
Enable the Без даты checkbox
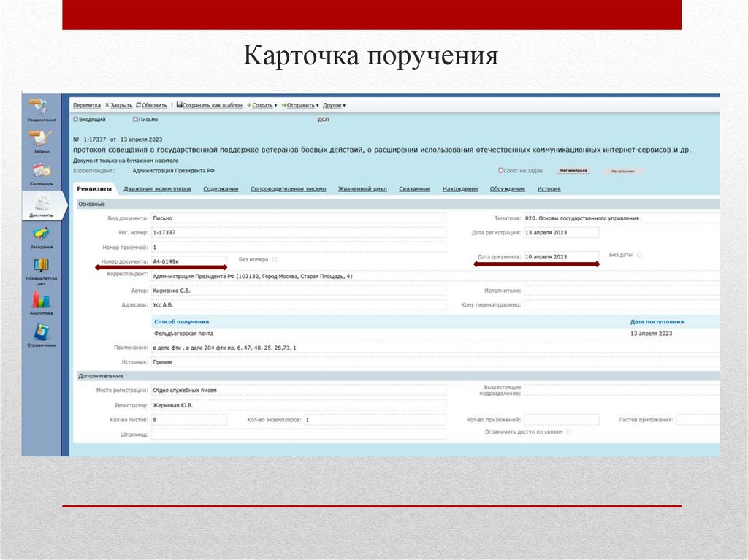(638, 254)
